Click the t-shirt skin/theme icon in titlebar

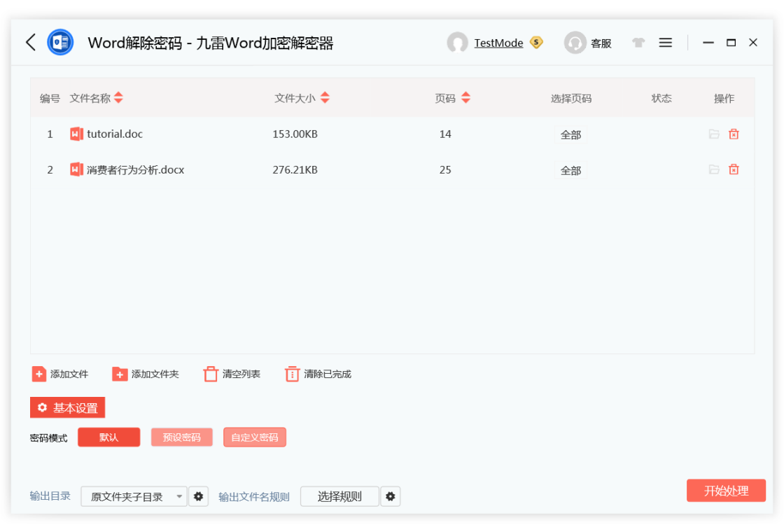point(638,43)
